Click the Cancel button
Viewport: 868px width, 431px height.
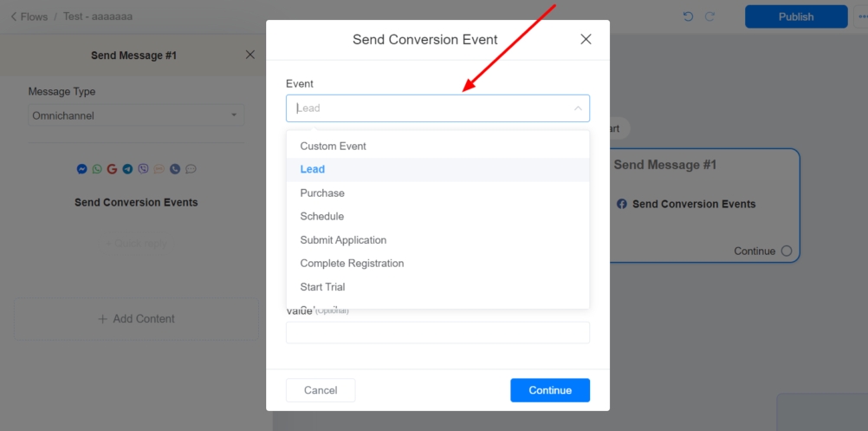point(321,390)
